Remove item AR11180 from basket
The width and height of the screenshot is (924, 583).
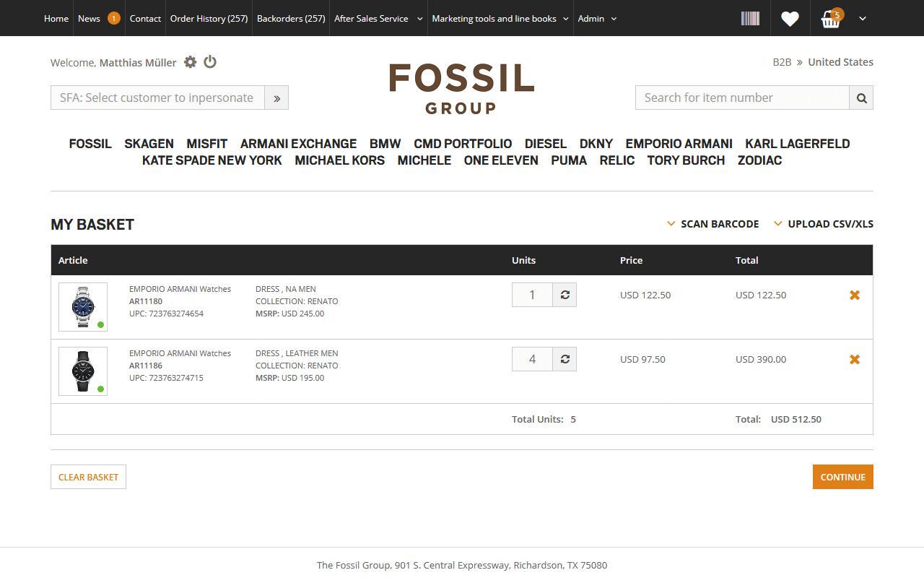855,295
